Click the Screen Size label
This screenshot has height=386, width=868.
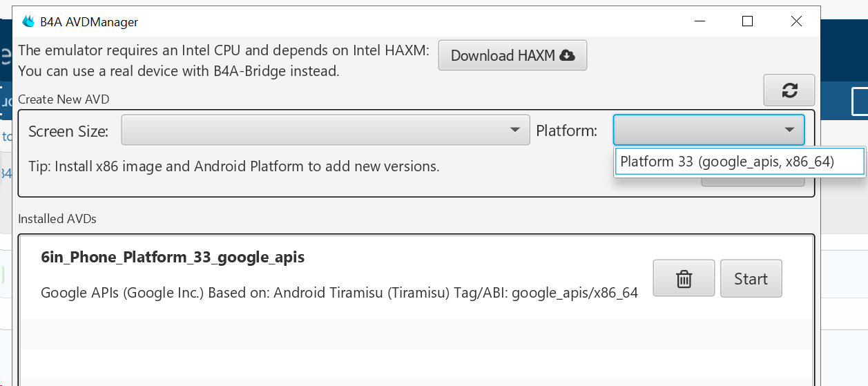[x=68, y=131]
